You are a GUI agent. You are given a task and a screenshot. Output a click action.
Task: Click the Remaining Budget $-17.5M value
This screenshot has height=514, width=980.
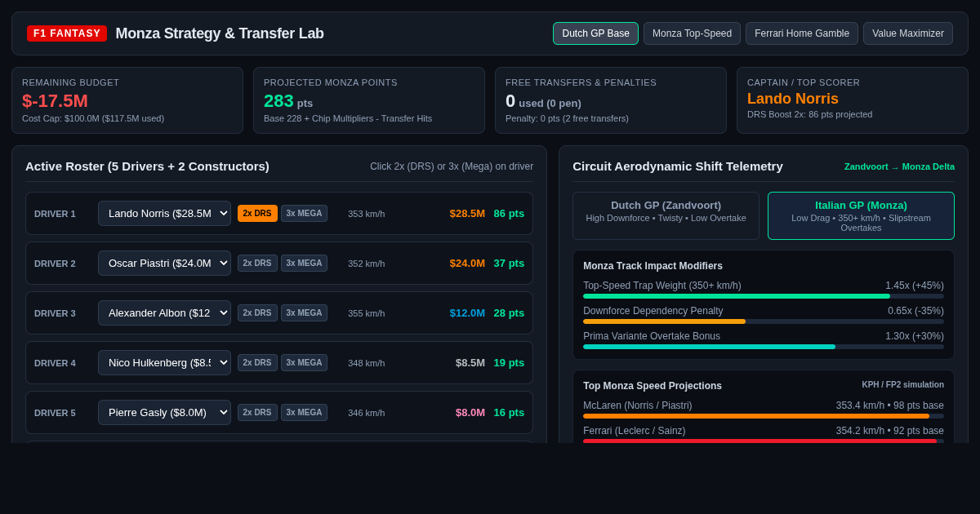(55, 101)
